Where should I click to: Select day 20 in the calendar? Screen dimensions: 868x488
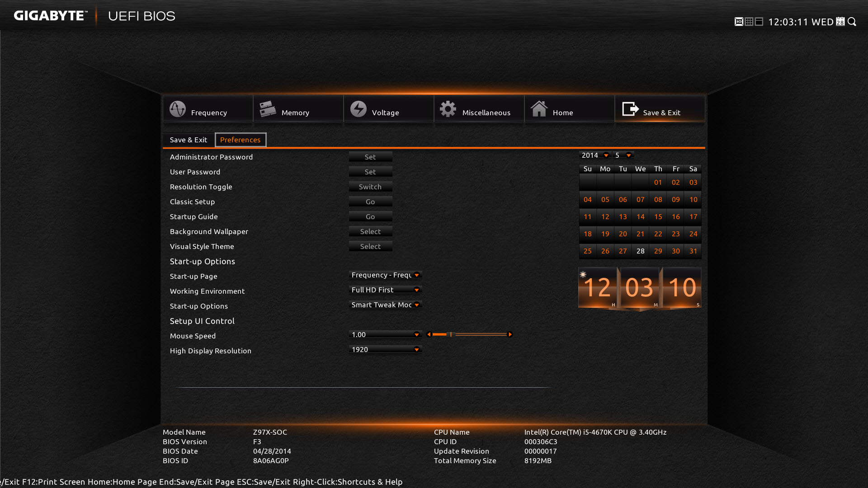623,234
